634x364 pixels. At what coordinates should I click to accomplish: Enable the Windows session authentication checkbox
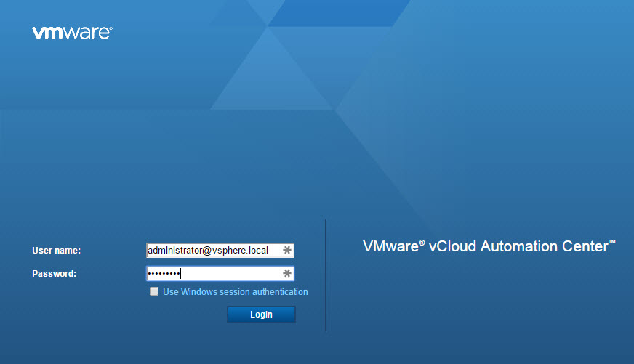154,291
